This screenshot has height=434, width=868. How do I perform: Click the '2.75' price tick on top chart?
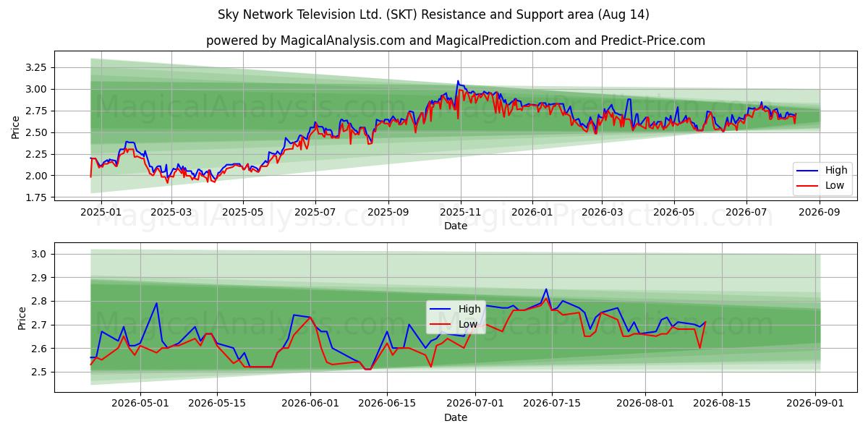coord(35,111)
